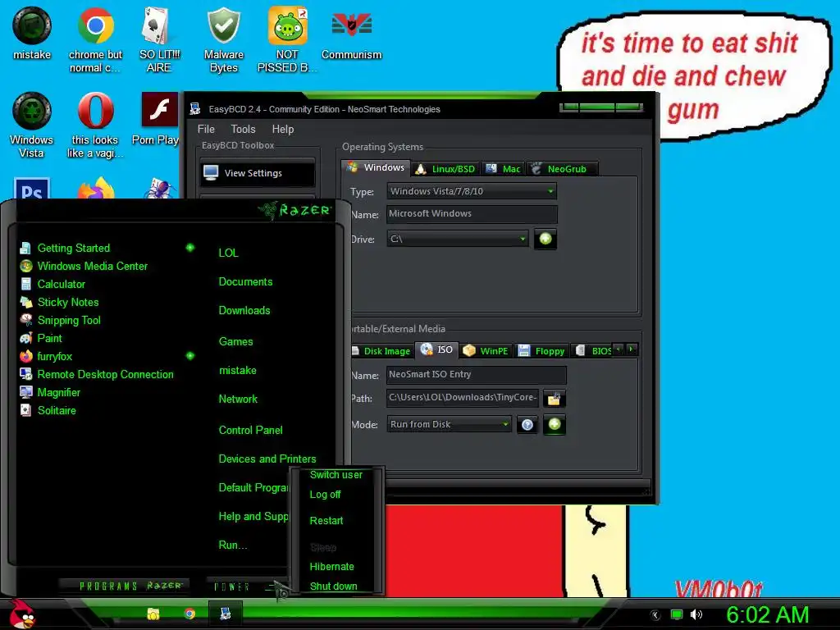
Task: Click the green network tray icon
Action: 677,614
